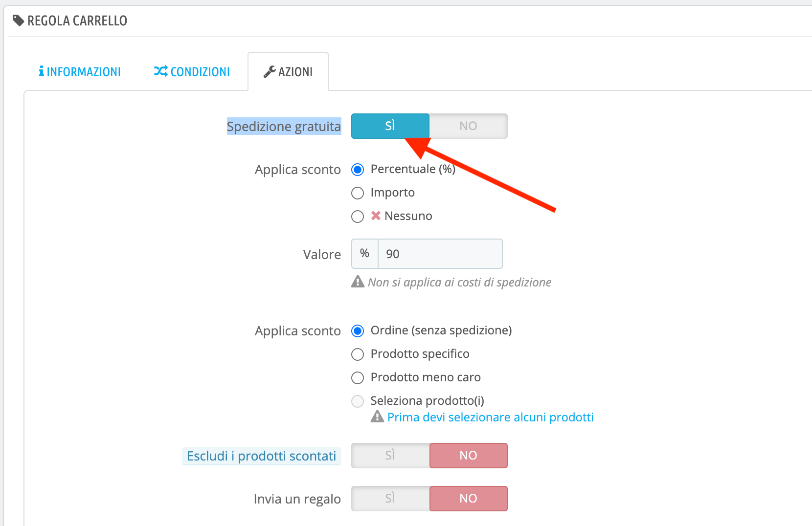The image size is (812, 526).
Task: Click the percent symbol prefix of Valore
Action: tap(364, 253)
